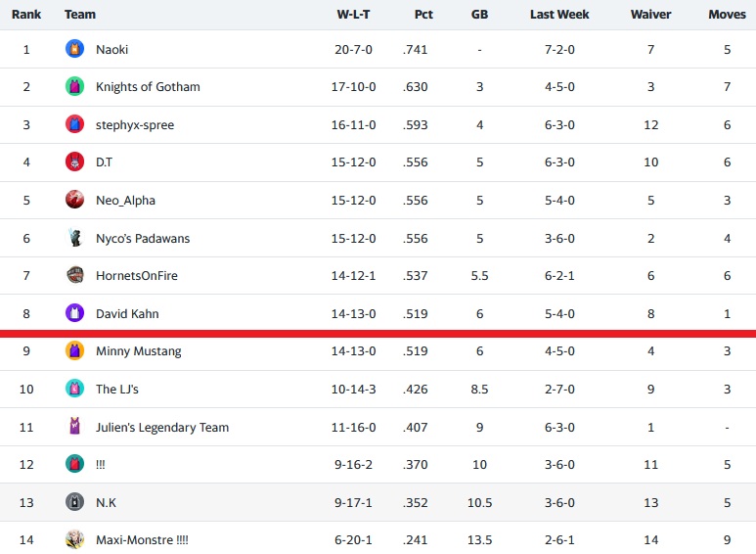The width and height of the screenshot is (756, 554).
Task: Click the N.K team avatar icon
Action: click(x=74, y=502)
